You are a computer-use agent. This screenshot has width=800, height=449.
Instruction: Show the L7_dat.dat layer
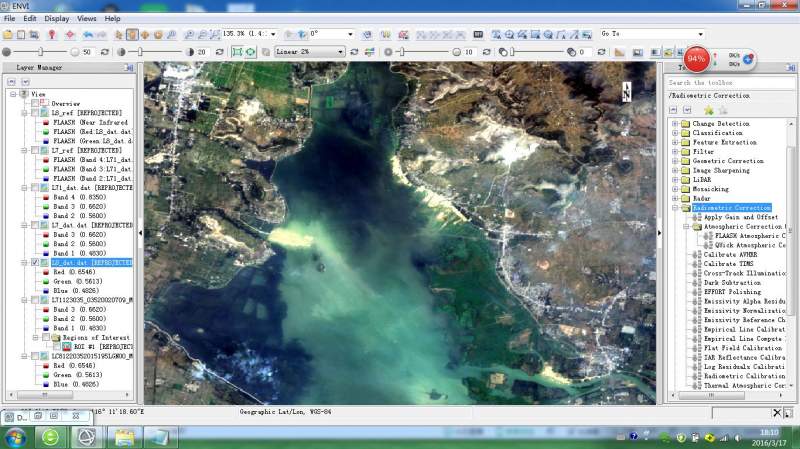tap(35, 225)
